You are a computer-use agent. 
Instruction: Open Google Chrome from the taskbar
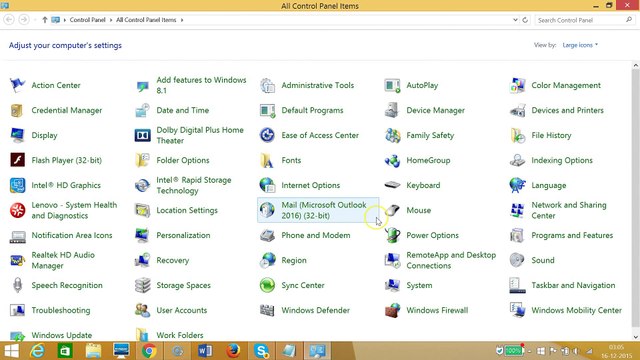(x=149, y=351)
